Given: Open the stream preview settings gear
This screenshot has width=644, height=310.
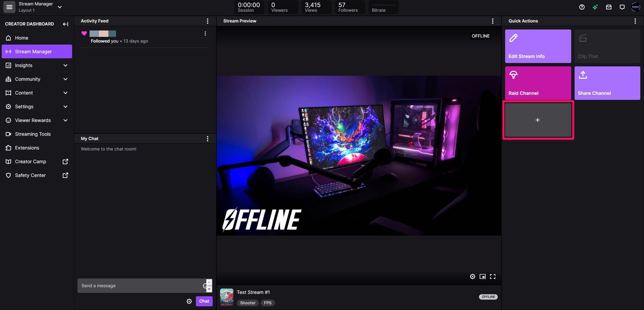Looking at the screenshot, I should [473, 276].
